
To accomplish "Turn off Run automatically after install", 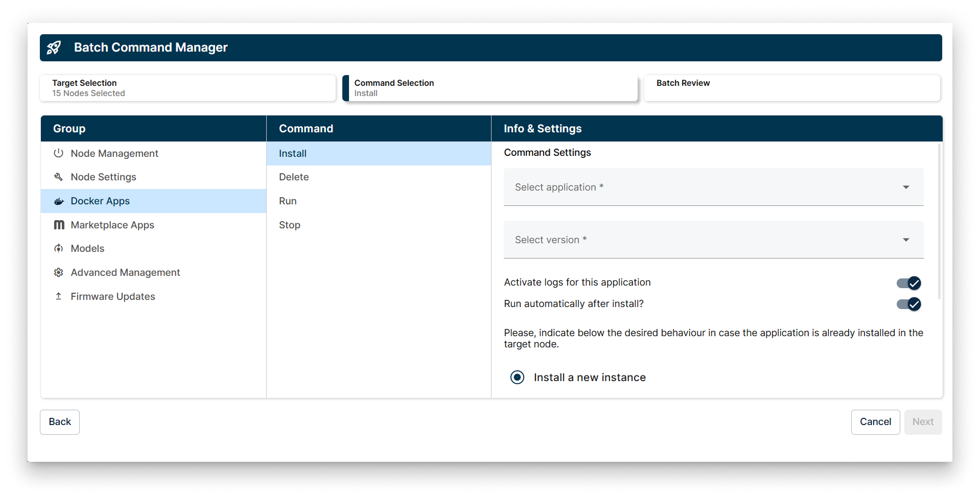I will coord(908,304).
